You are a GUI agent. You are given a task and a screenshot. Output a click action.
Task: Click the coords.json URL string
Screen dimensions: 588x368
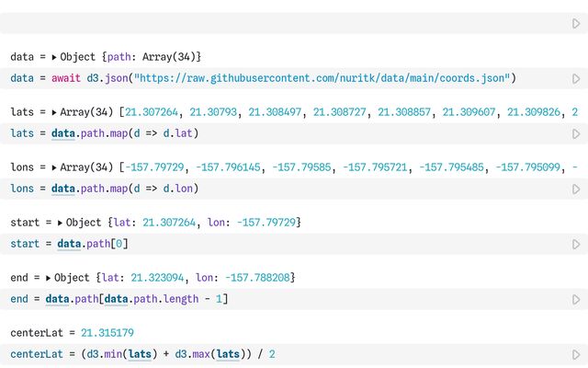[x=324, y=78]
